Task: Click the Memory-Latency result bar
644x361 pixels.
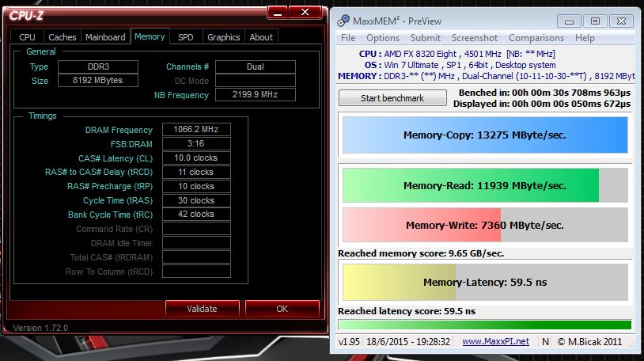Action: click(x=485, y=282)
